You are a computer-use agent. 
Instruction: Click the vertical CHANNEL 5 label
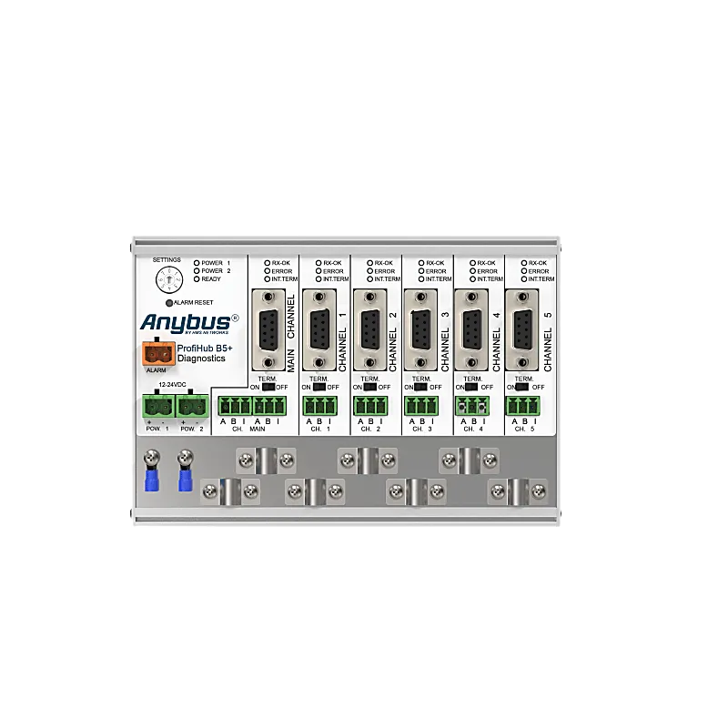pyautogui.click(x=548, y=342)
